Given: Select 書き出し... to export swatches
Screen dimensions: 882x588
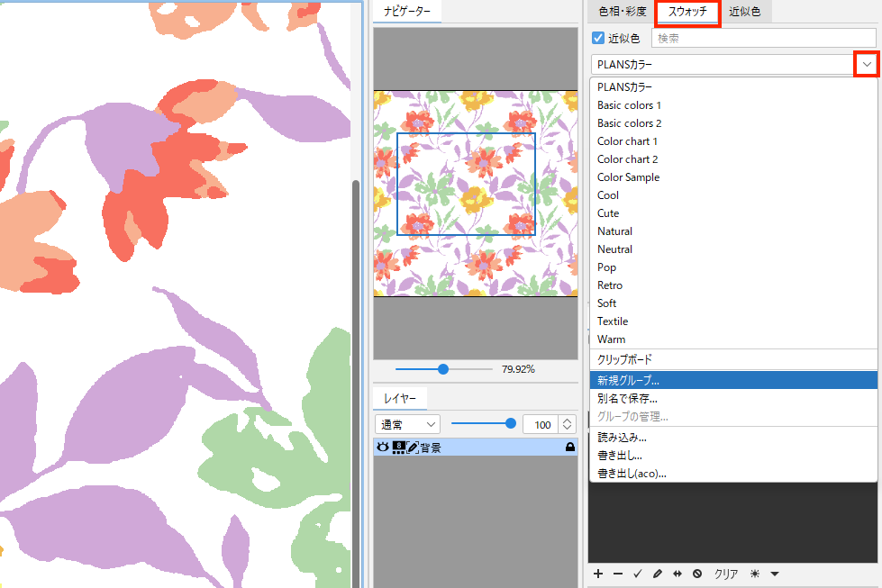Looking at the screenshot, I should (733, 456).
